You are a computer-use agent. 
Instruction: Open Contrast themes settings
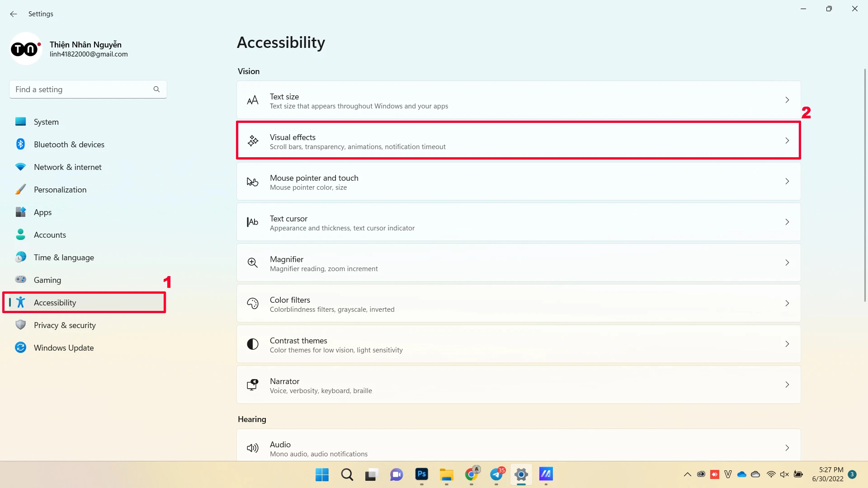pos(519,344)
